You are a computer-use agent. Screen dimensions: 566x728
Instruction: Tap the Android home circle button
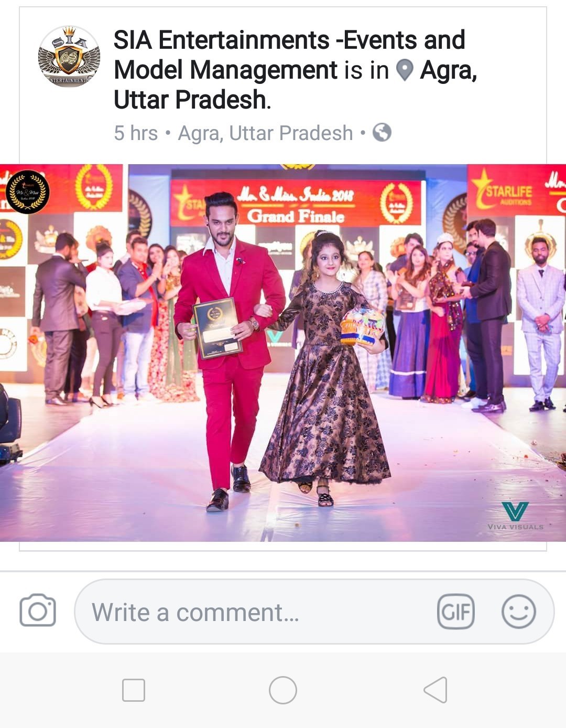coord(283,690)
